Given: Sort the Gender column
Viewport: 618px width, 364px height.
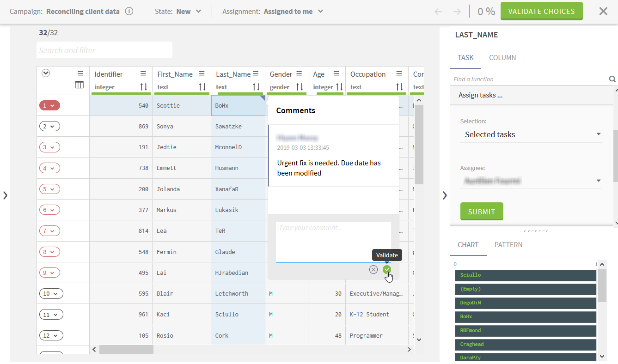Looking at the screenshot, I should pyautogui.click(x=300, y=87).
